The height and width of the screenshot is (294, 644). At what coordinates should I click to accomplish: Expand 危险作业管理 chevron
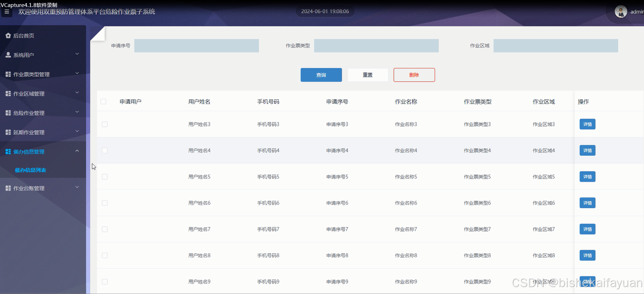pos(77,112)
